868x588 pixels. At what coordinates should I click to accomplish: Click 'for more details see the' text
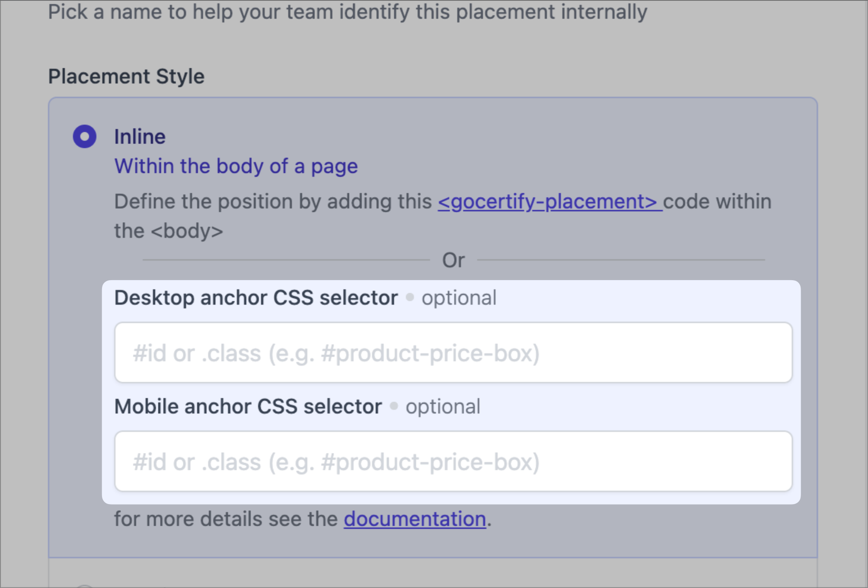[226, 519]
